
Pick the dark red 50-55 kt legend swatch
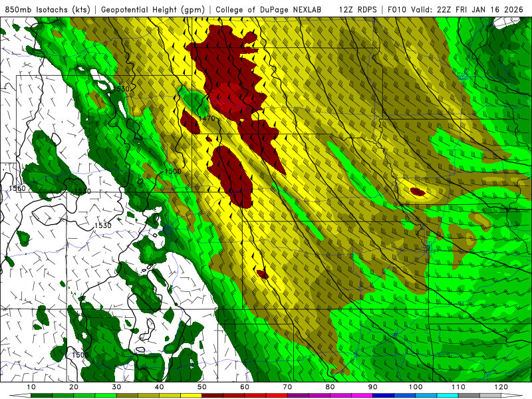coord(212,396)
